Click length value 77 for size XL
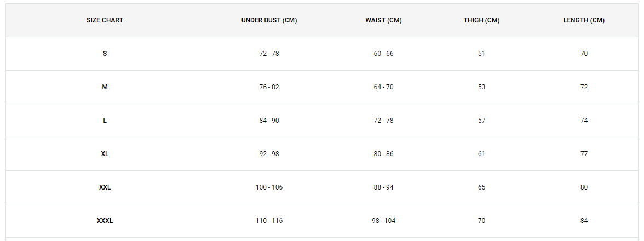This screenshot has width=644, height=241. click(584, 153)
